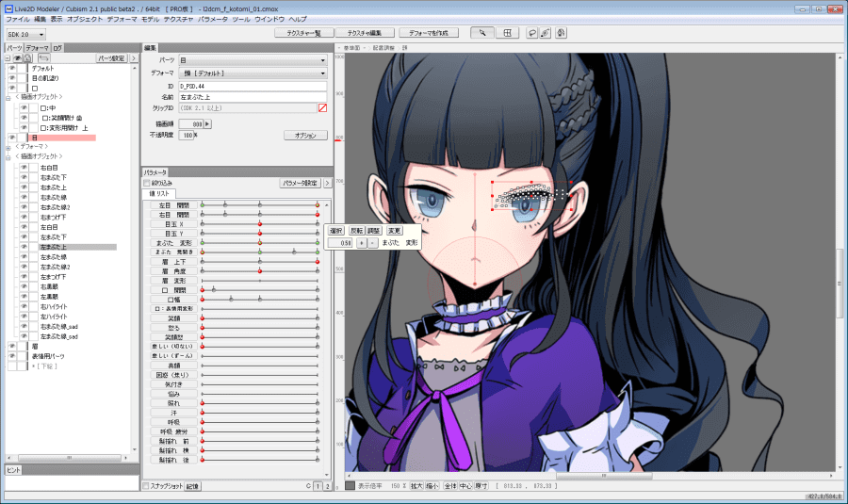Click the lock icon in parts panel toolbar

tap(27, 57)
